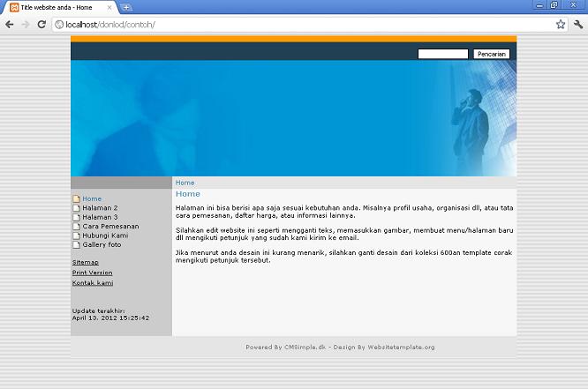Open the Halaman 2 menu link
This screenshot has width=588, height=389.
100,207
